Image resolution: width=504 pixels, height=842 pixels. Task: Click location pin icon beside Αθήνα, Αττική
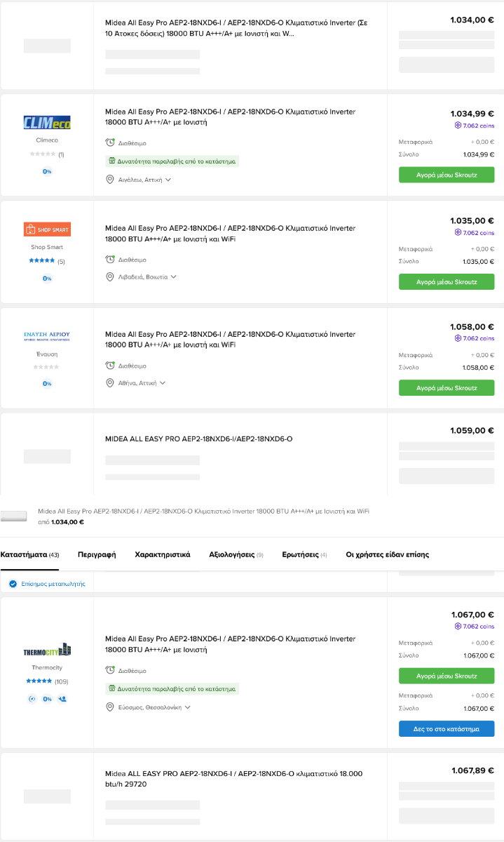tap(110, 383)
